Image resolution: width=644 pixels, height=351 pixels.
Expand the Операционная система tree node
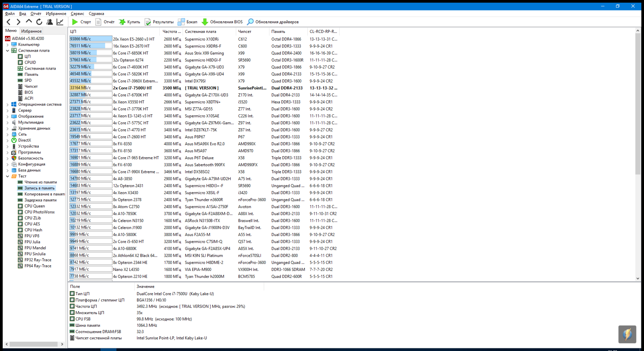click(x=7, y=105)
